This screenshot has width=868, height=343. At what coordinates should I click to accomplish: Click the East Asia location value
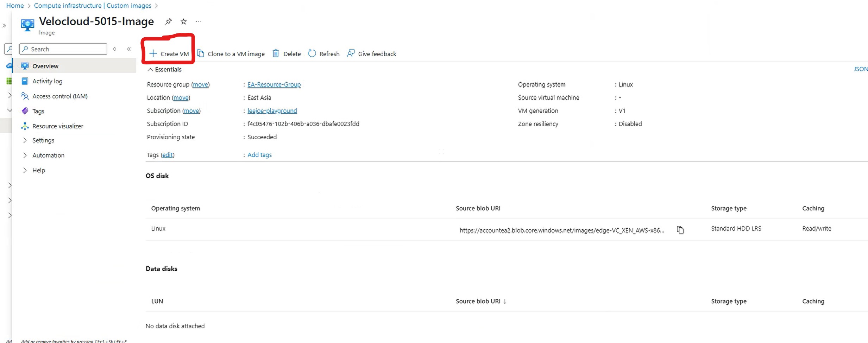[x=259, y=97]
